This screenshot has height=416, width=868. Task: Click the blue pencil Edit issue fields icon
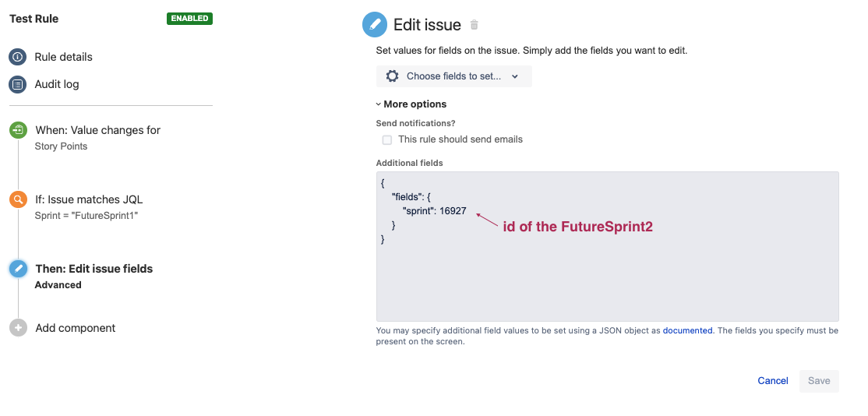pyautogui.click(x=18, y=269)
